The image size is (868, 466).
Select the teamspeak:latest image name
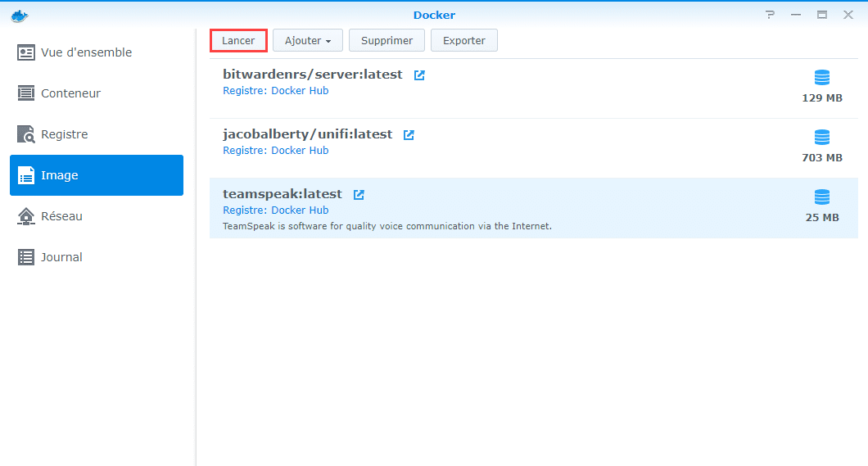coord(283,194)
